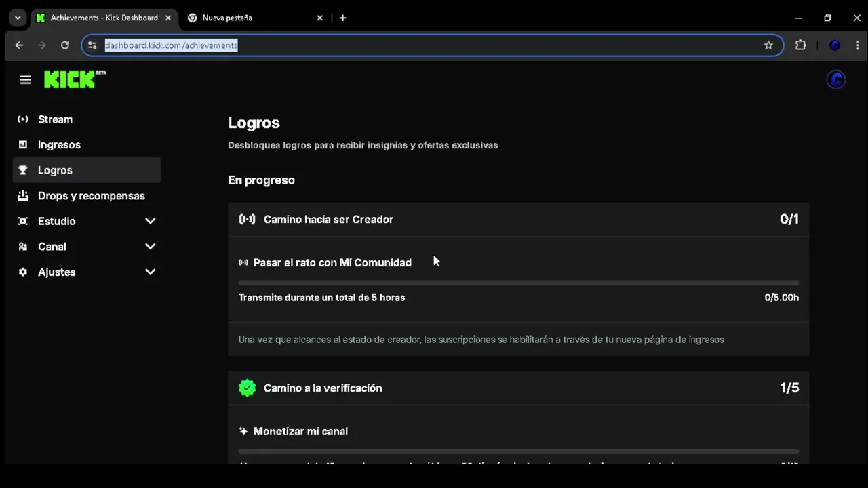Close the Achievements - Kick Dashboard tab
Viewport: 868px width, 488px height.
point(168,18)
